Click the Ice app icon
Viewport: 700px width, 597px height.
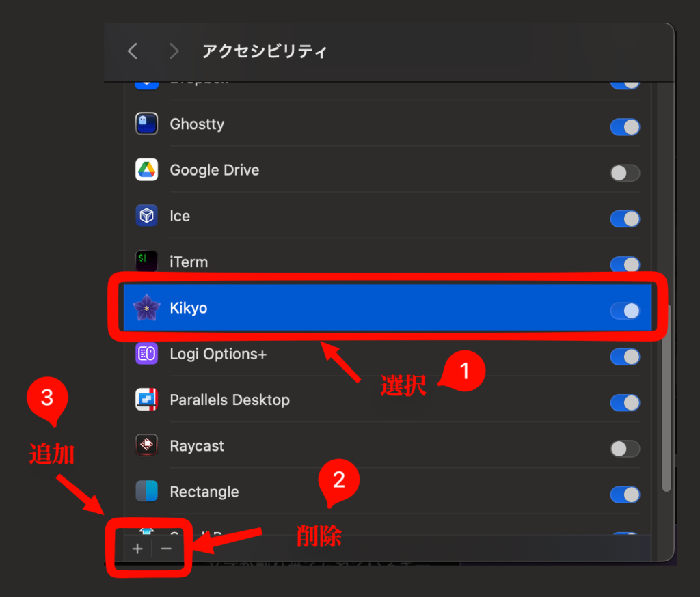point(146,216)
